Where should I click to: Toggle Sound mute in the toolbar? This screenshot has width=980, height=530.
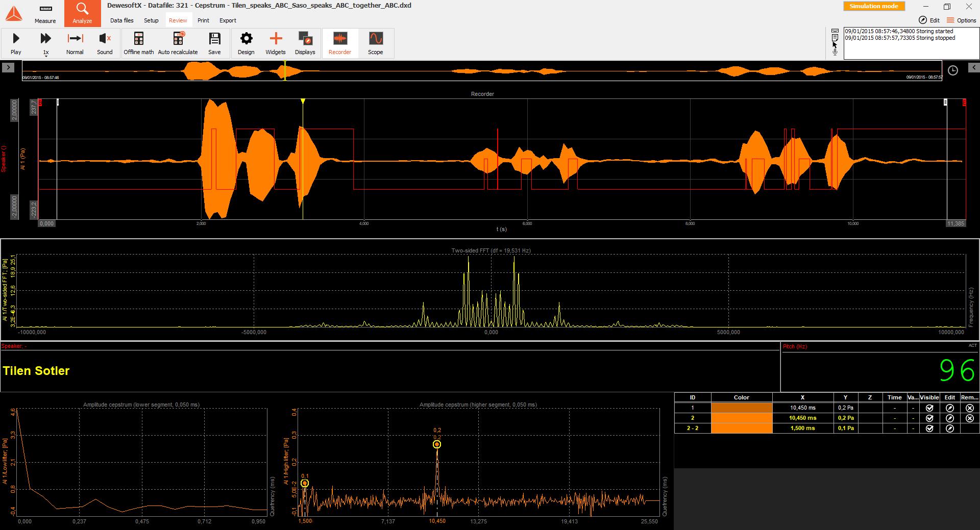click(105, 43)
